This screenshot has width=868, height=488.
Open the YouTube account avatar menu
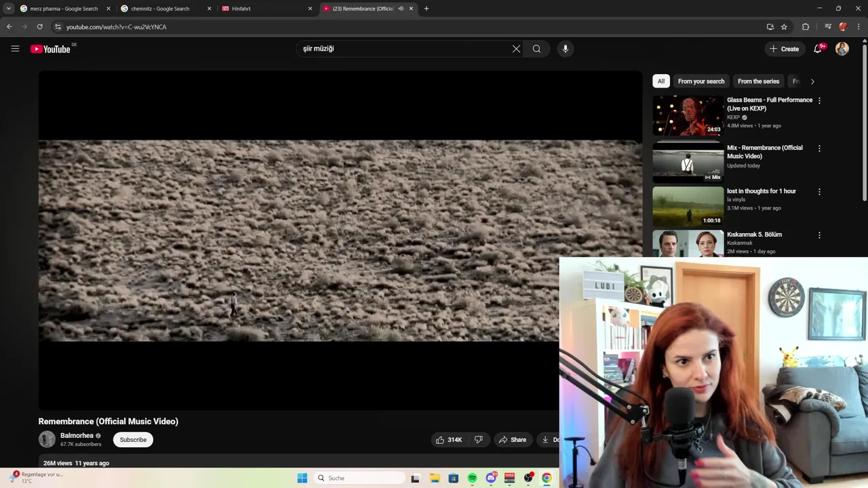pos(842,49)
